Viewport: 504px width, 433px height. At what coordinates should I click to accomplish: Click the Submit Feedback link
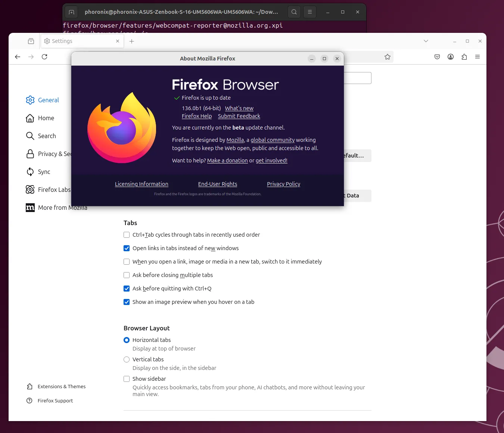239,116
